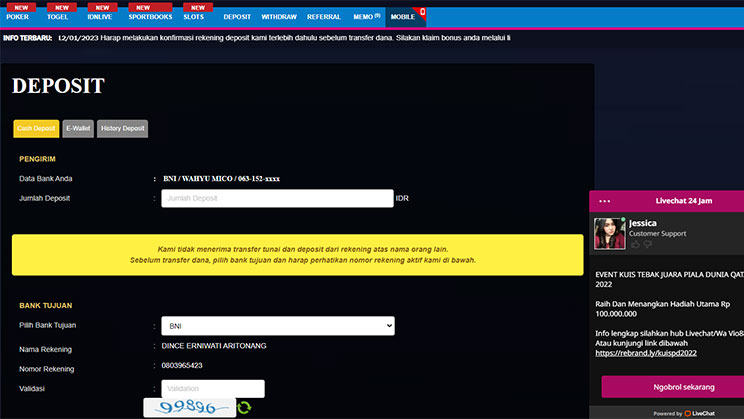Open the Memo inbox link
The width and height of the screenshot is (744, 419).
tap(366, 17)
